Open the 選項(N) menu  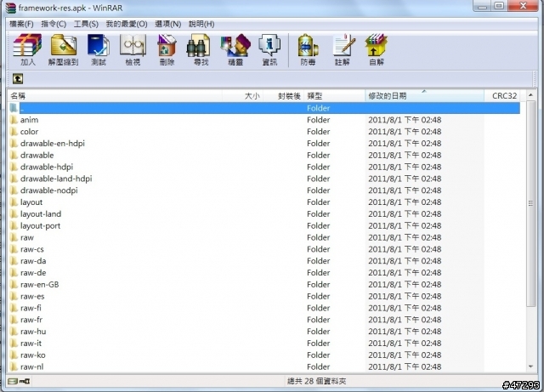[x=168, y=24]
